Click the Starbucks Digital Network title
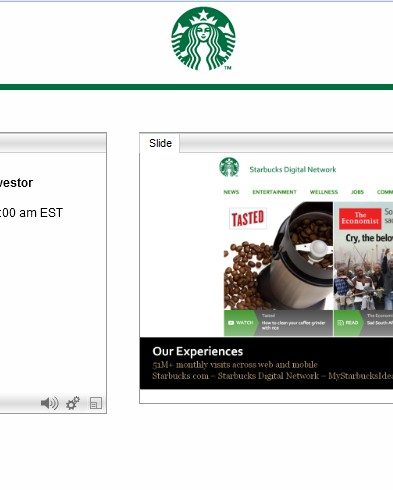 [293, 170]
